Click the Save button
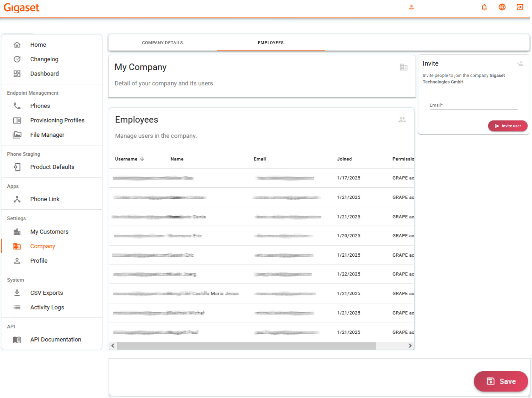 click(501, 381)
